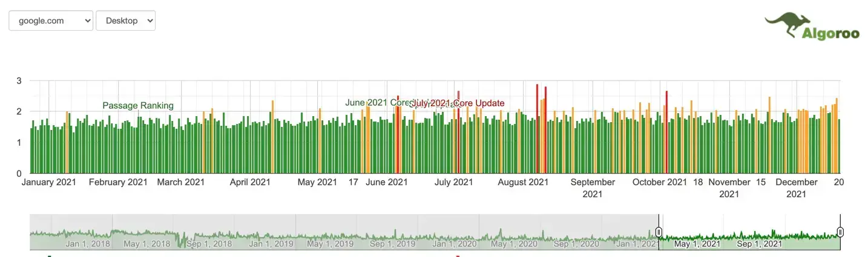Open the google.com search engine dropdown

(x=51, y=21)
